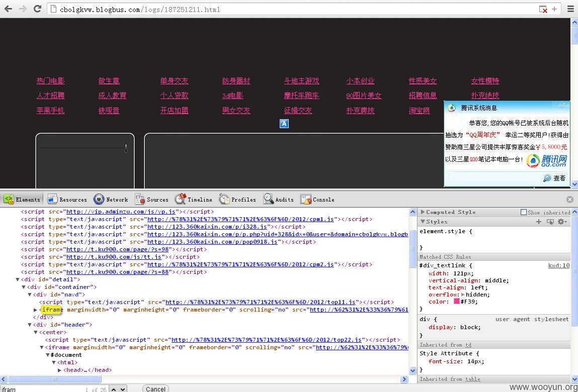Open the Timeline panel tab
The height and width of the screenshot is (392, 578).
click(x=194, y=200)
